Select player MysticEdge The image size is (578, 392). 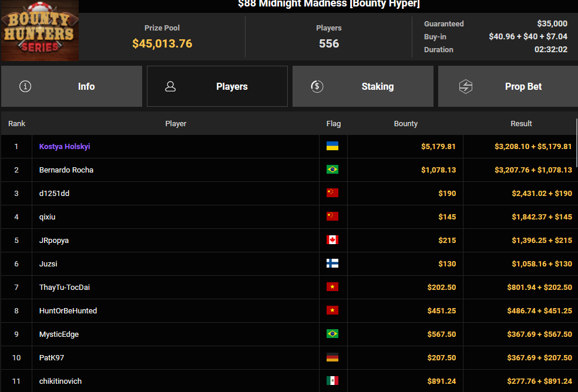tap(59, 334)
